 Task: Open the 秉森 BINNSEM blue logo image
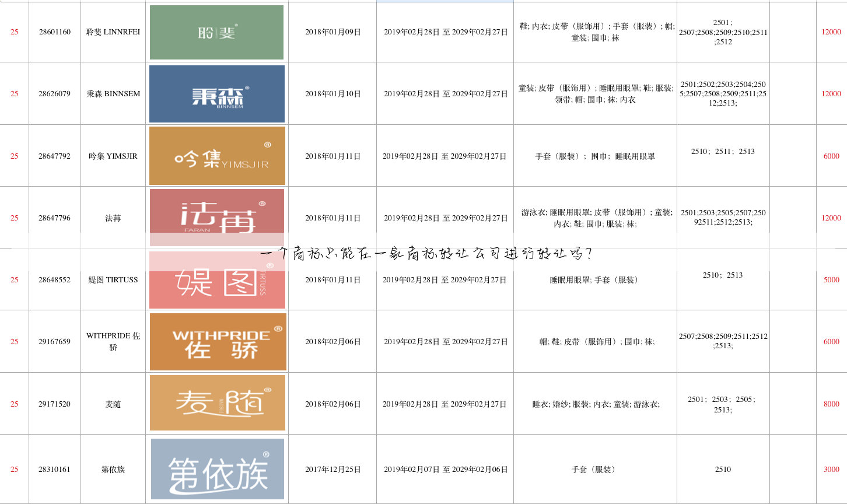point(216,93)
